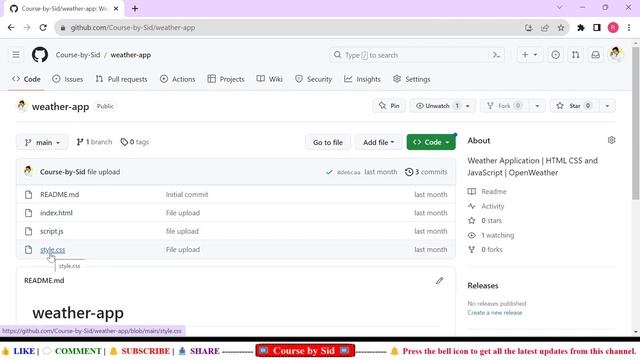The height and width of the screenshot is (360, 640).
Task: Fork the repository button
Action: pyautogui.click(x=504, y=106)
